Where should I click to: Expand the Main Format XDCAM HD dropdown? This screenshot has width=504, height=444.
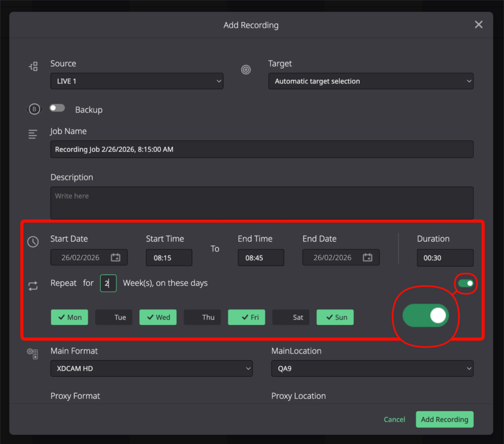point(151,368)
